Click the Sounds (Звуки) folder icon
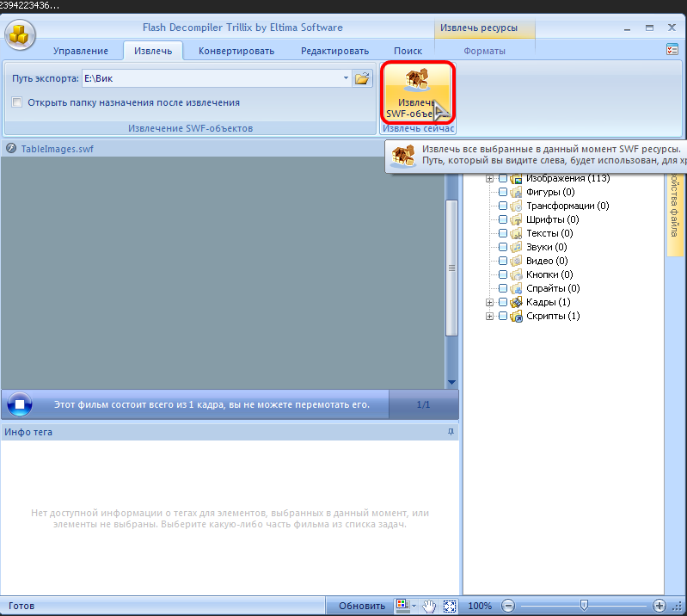The height and width of the screenshot is (616, 687). (x=516, y=247)
